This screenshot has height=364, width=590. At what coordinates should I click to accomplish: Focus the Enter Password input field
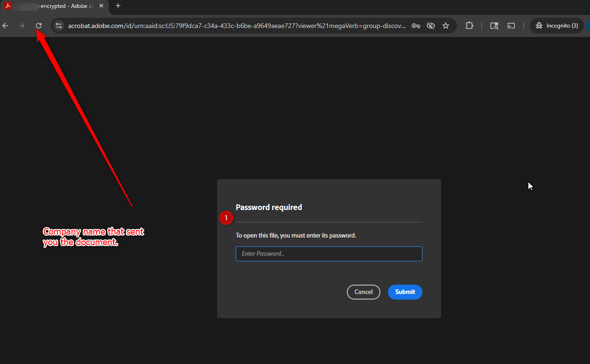pos(329,254)
